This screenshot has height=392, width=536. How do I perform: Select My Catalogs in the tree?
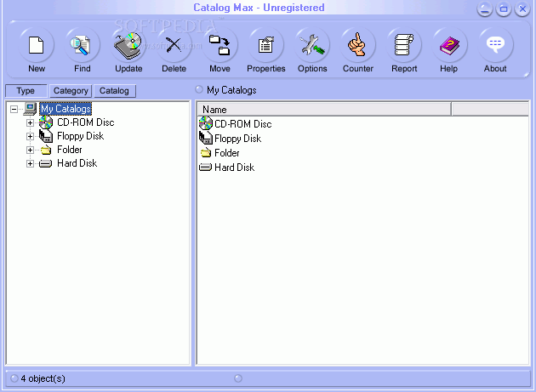click(x=66, y=109)
